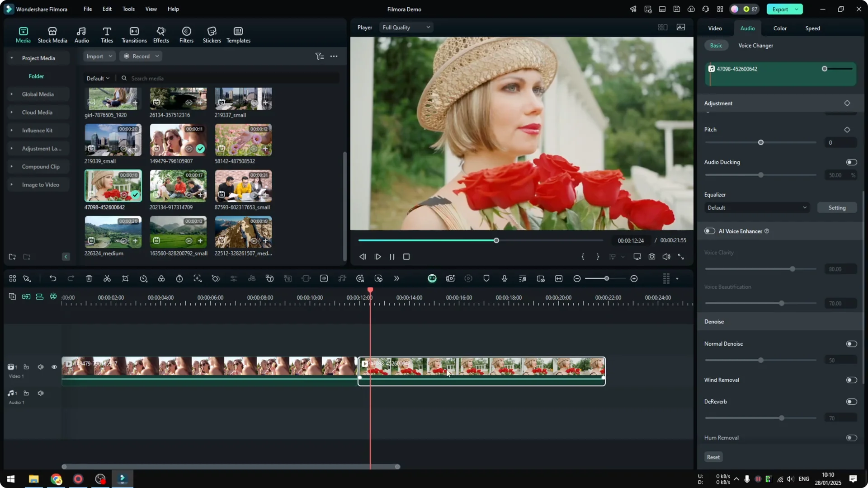Start a voice-over recording with the microphone icon
Viewport: 868px width, 488px height.
[504, 278]
